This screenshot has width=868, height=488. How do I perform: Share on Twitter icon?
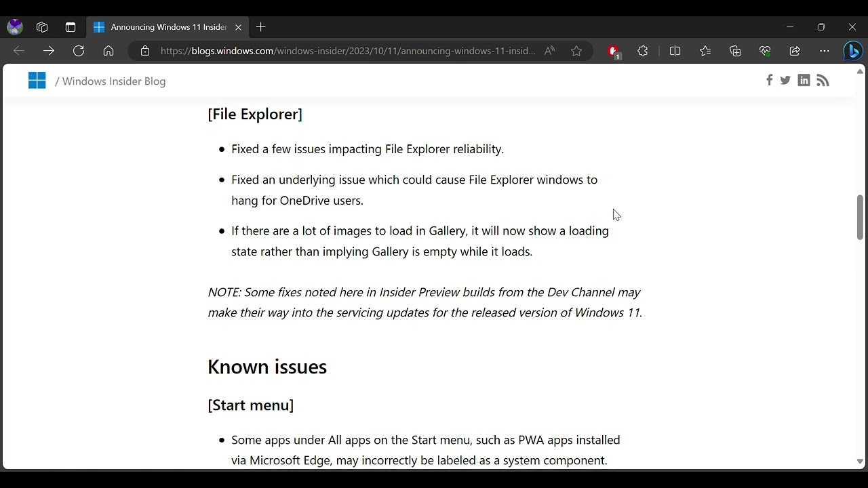click(x=785, y=81)
